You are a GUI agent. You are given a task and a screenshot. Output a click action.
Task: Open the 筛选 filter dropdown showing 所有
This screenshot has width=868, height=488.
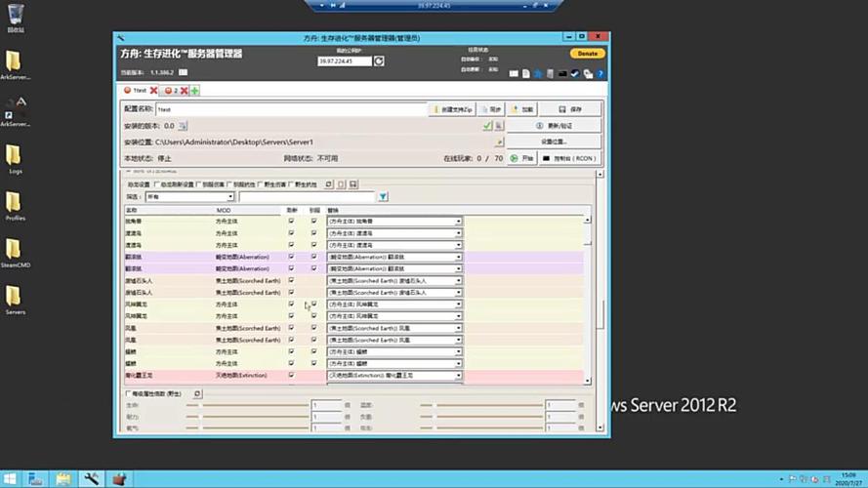pos(189,197)
